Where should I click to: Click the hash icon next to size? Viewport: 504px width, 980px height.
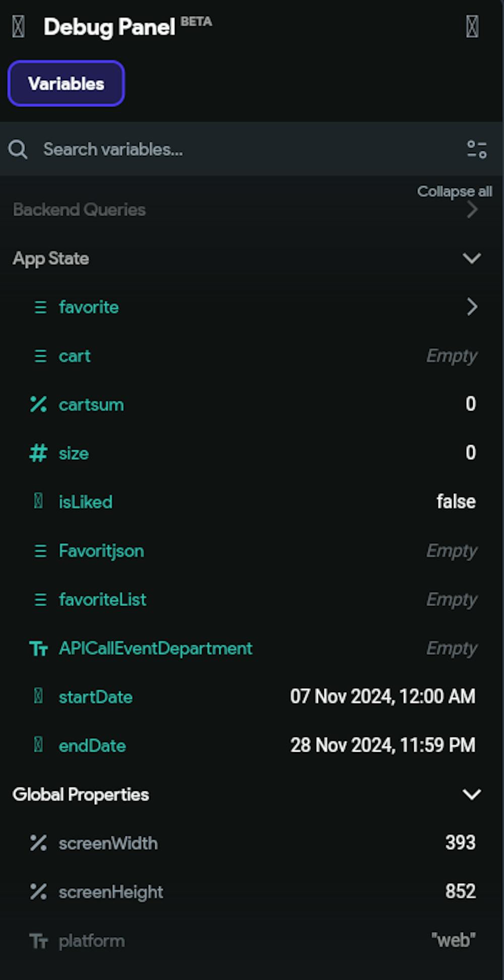tap(38, 453)
